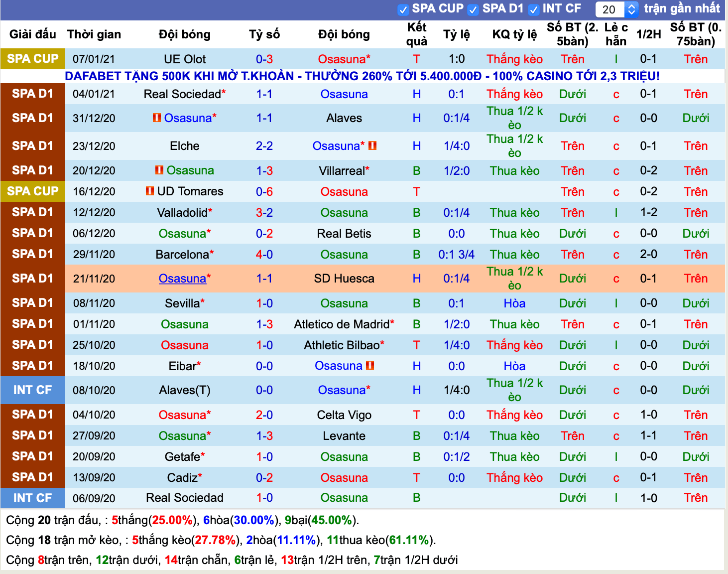Click Sevilla* team name
The height and width of the screenshot is (574, 728).
(x=185, y=303)
